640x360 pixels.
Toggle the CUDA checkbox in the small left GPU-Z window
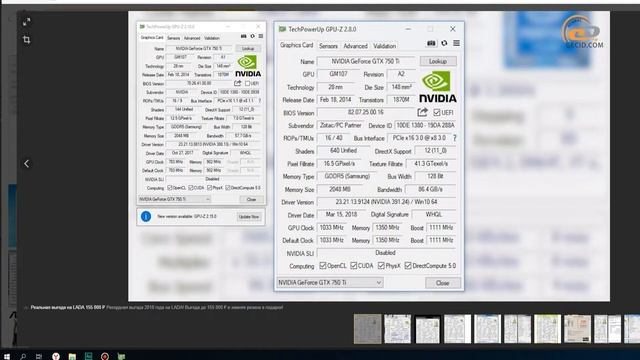pyautogui.click(x=191, y=188)
